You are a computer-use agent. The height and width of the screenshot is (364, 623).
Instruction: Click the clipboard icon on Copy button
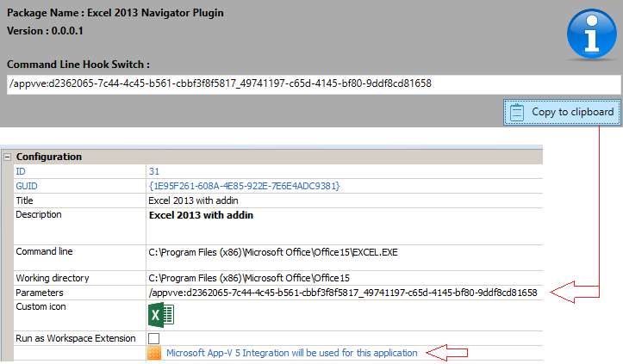click(x=517, y=112)
